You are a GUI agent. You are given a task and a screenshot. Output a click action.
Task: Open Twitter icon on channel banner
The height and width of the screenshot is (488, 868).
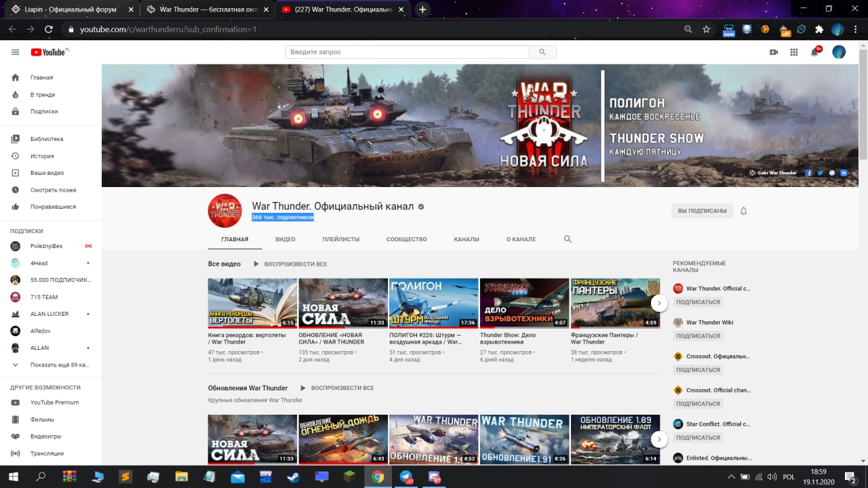(820, 173)
